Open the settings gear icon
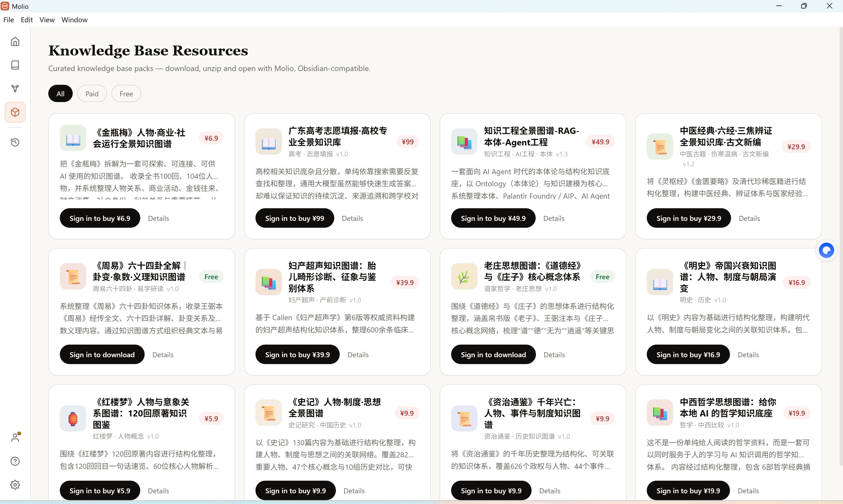The height and width of the screenshot is (504, 843). point(15,485)
